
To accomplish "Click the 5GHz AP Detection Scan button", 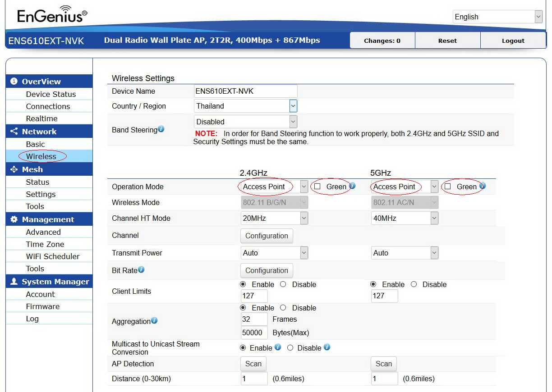I will click(x=384, y=364).
